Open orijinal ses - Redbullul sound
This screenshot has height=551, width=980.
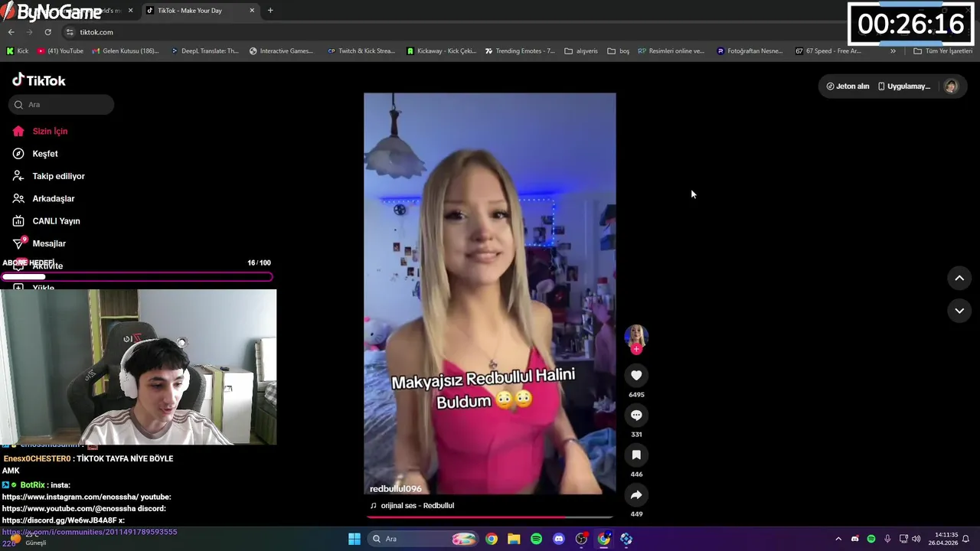coord(412,506)
